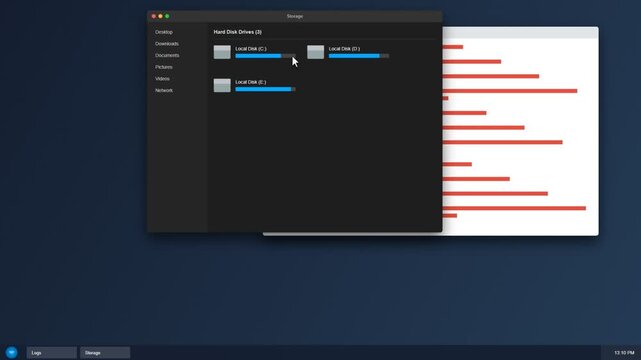Click the Local Disk (D:) label
This screenshot has width=641, height=360.
click(344, 49)
